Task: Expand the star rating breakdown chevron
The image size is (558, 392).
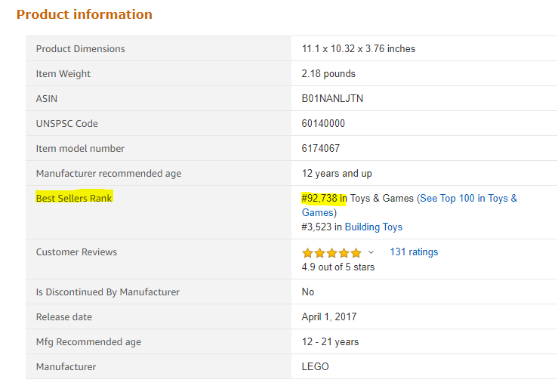Action: point(371,253)
